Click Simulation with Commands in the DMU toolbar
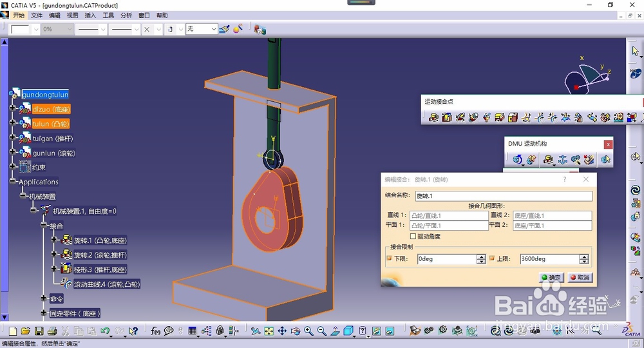 [x=518, y=159]
